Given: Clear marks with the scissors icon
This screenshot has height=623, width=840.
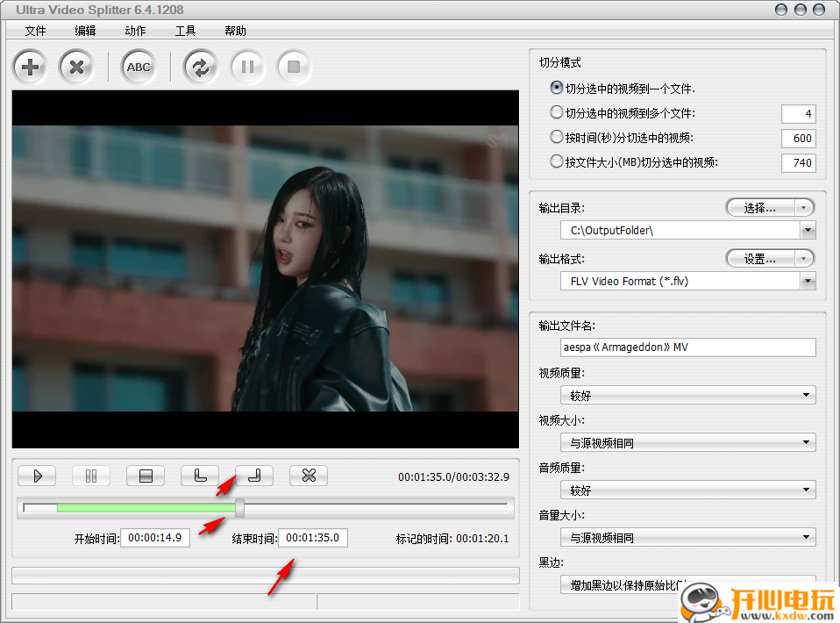Looking at the screenshot, I should tap(309, 476).
